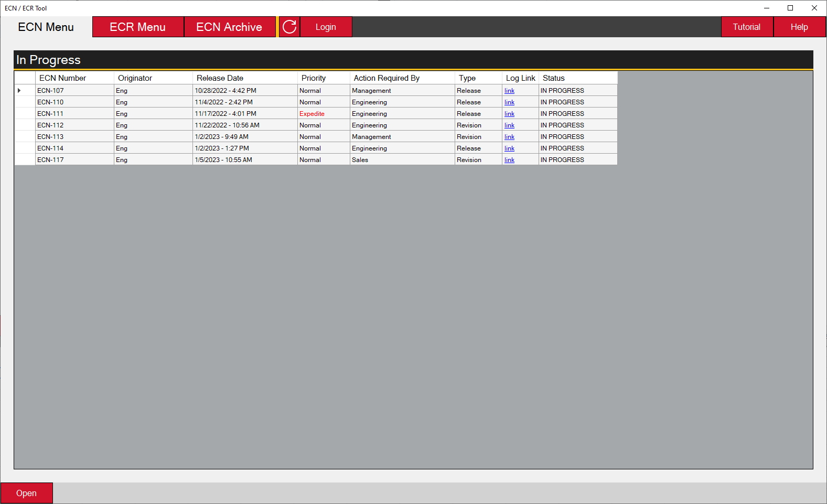827x504 pixels.
Task: Click the row header for ECN-114
Action: coord(25,148)
